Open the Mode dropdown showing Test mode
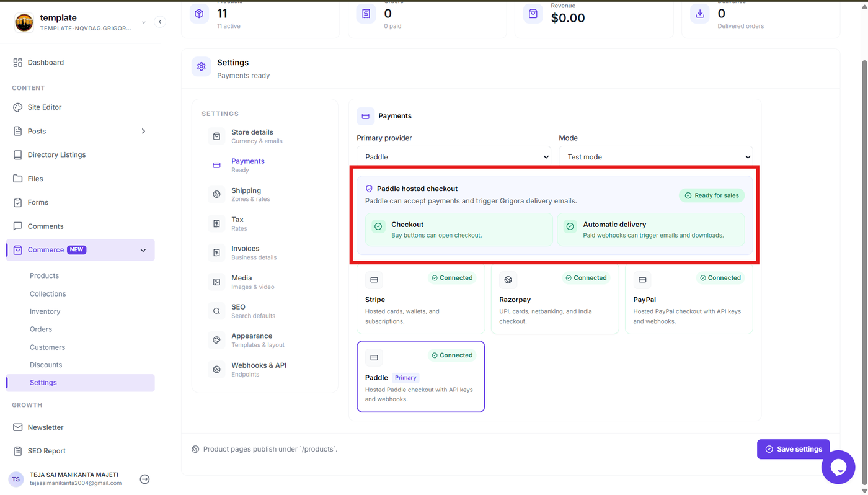The height and width of the screenshot is (495, 868). point(656,157)
